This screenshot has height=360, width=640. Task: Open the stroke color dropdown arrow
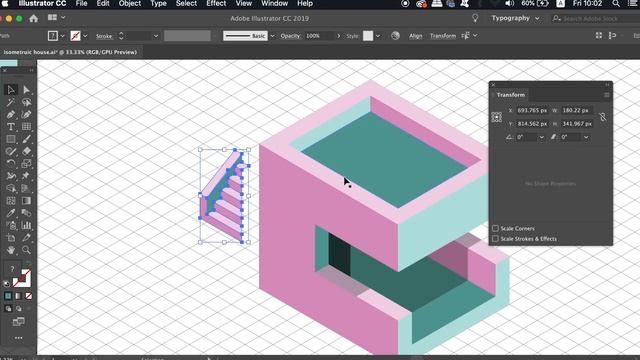click(85, 36)
